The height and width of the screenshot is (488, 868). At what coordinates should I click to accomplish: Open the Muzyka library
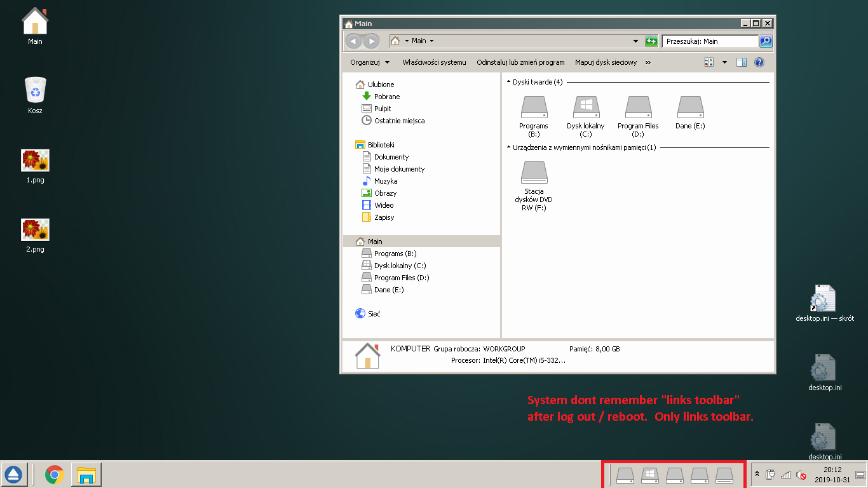(386, 181)
